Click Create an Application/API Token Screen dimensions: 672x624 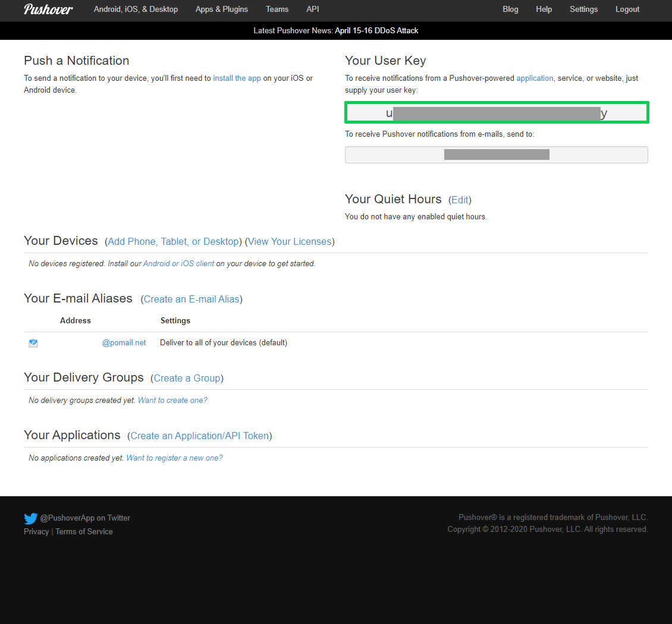click(200, 436)
